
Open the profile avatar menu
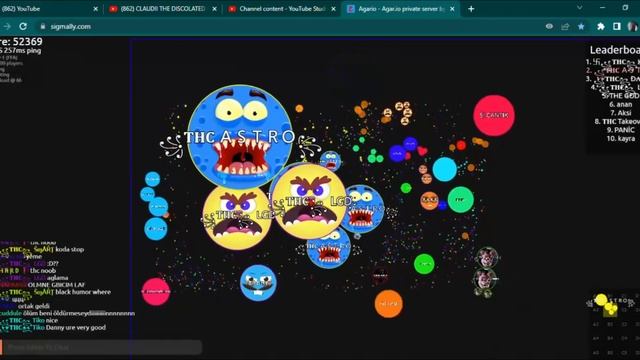[x=633, y=27]
